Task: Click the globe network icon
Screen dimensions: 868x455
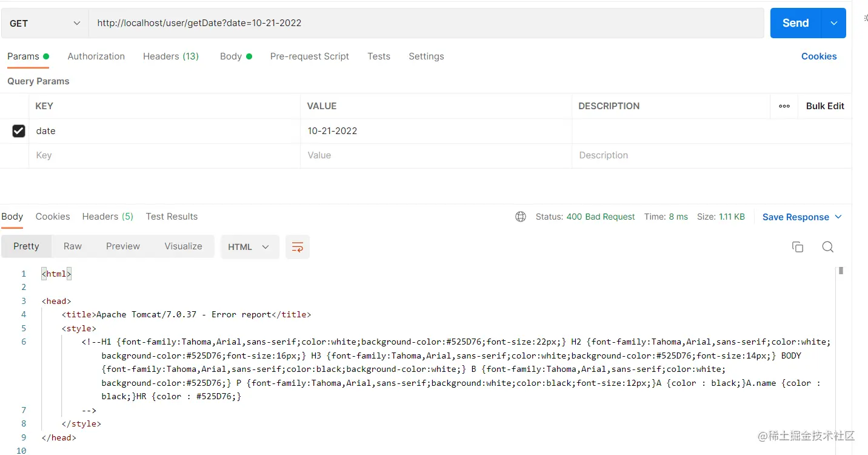Action: (521, 217)
